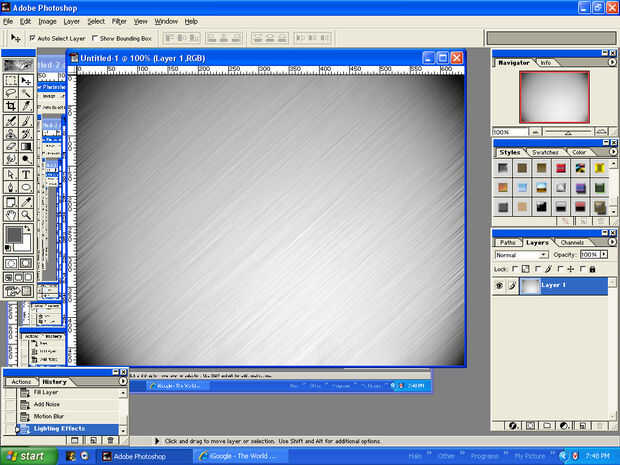
Task: Open the Styles panel options menu
Action: click(x=613, y=151)
